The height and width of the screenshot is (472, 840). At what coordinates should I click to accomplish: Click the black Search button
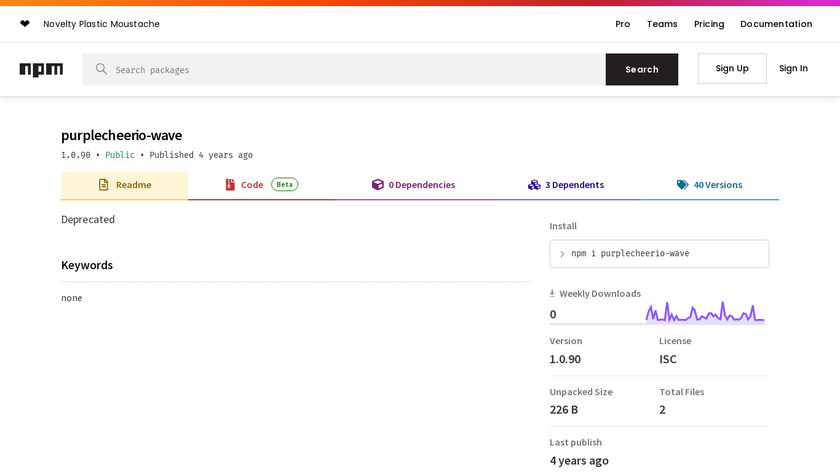[x=642, y=69]
